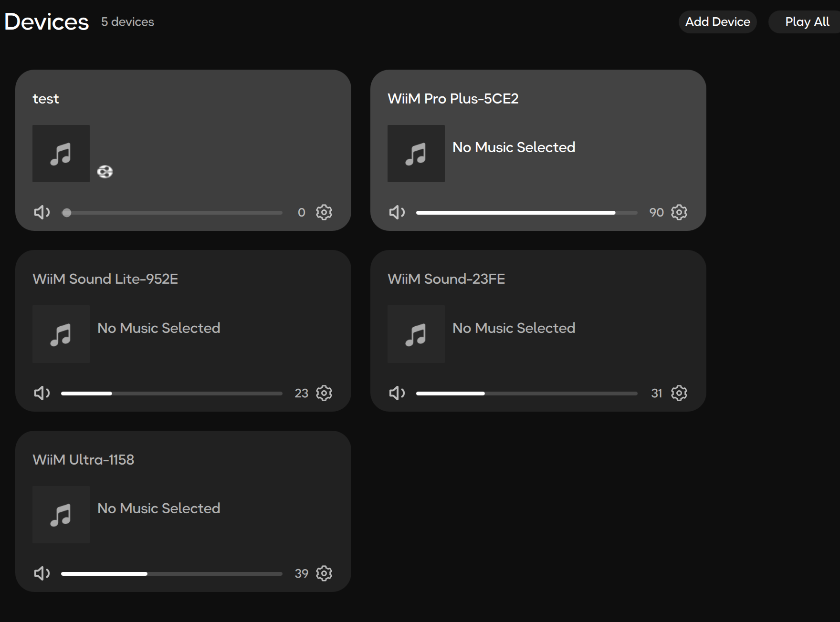Open WiiM Pro Plus-5CE2 settings gear
Image resolution: width=840 pixels, height=622 pixels.
[x=679, y=212]
